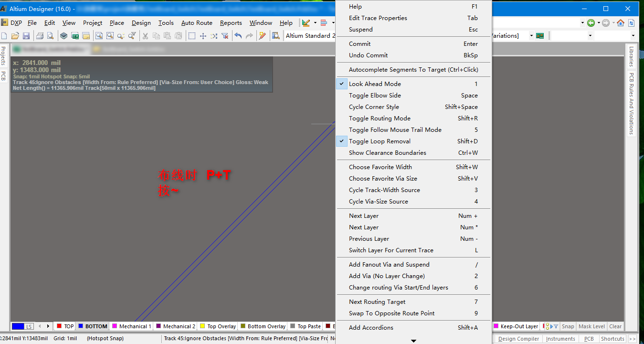This screenshot has width=644, height=344.
Task: Click the green Back navigation arrow
Action: click(591, 23)
